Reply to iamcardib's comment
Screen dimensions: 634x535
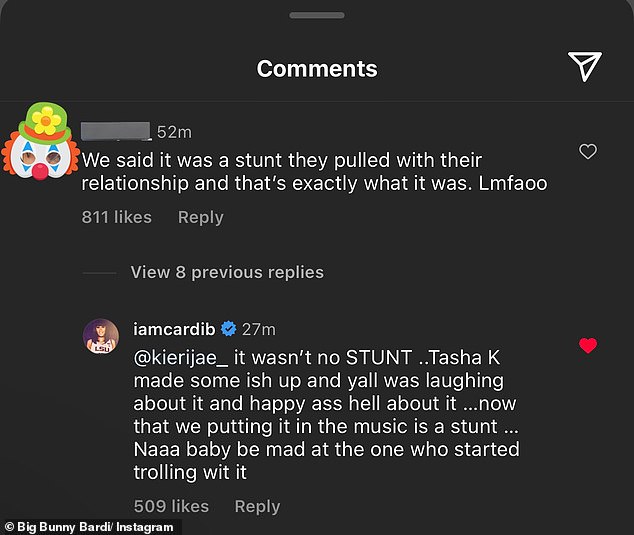pos(257,506)
